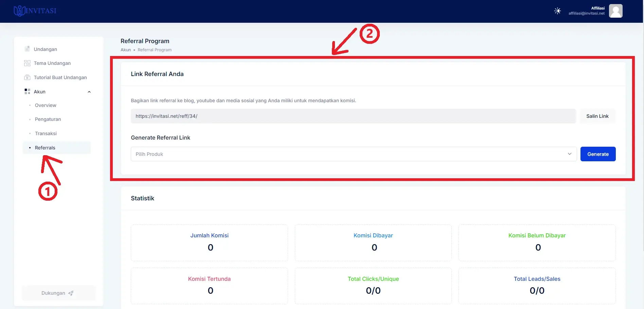Click the Akun breadcrumb link
644x309 pixels.
[126, 50]
